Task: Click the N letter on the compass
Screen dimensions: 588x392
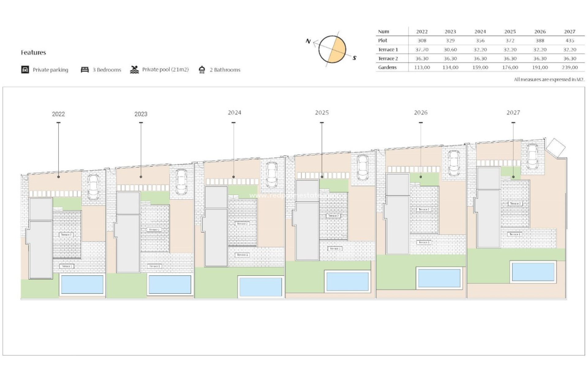Action: [x=308, y=41]
